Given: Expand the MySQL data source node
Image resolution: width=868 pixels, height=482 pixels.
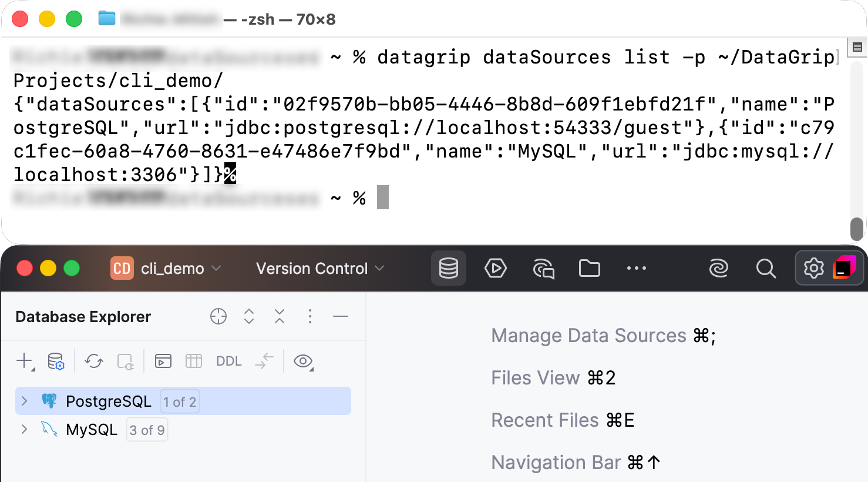Looking at the screenshot, I should pyautogui.click(x=24, y=429).
